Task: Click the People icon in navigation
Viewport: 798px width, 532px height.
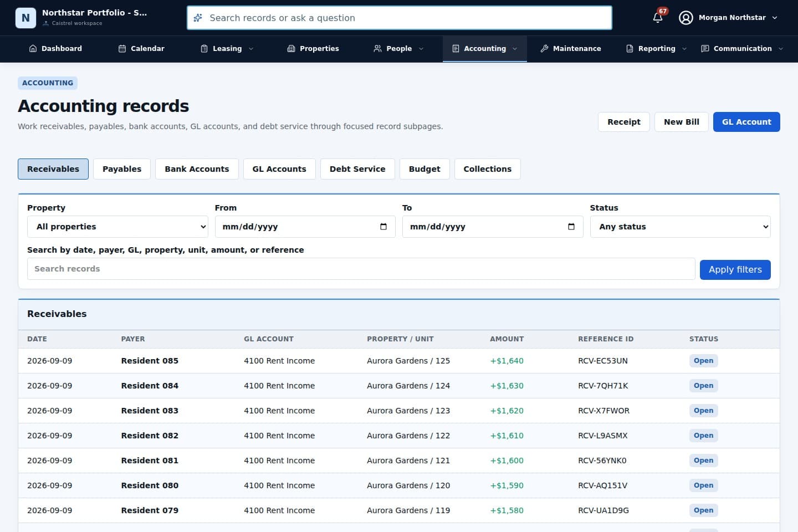Action: click(377, 49)
